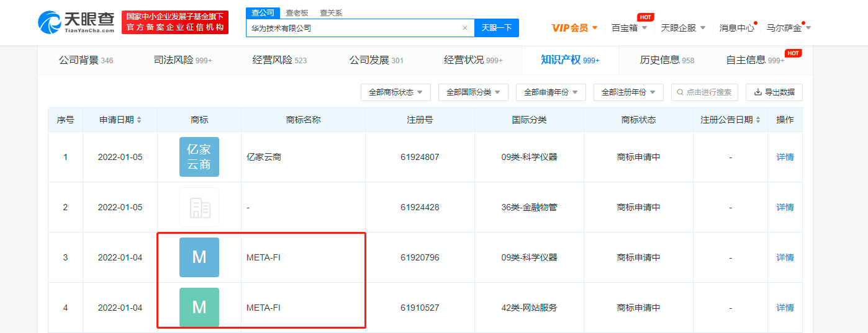The height and width of the screenshot is (333, 868).
Task: Open 公司背景 section tab
Action: pos(86,60)
